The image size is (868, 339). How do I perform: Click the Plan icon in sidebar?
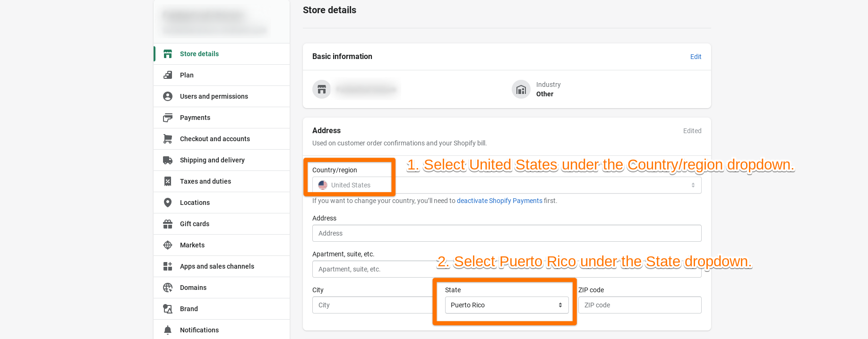click(x=168, y=75)
